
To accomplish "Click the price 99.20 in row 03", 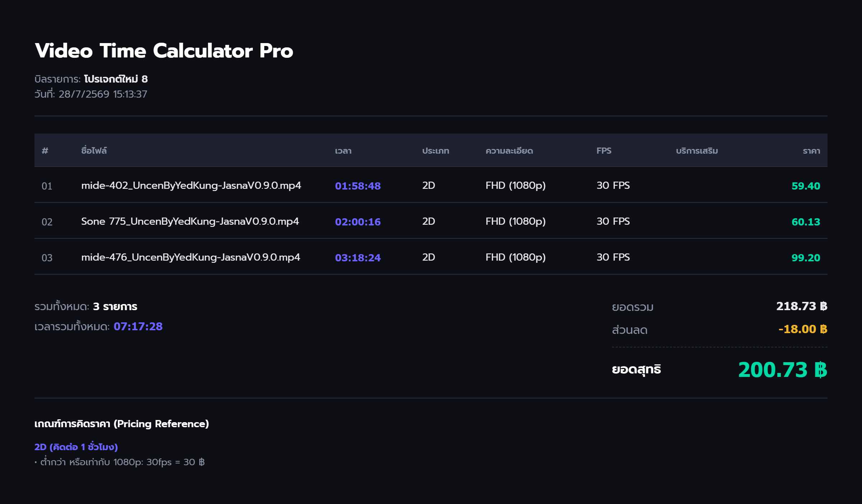I will click(x=806, y=258).
